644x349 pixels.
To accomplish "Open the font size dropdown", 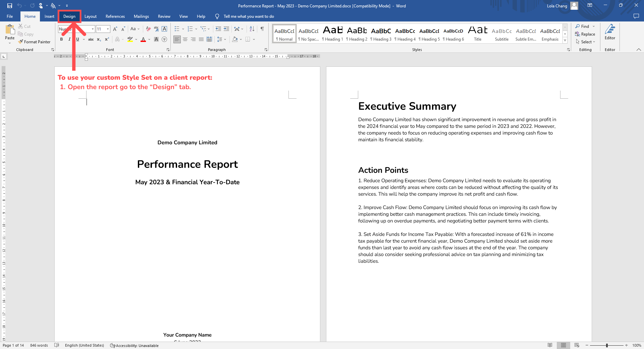I will [108, 29].
